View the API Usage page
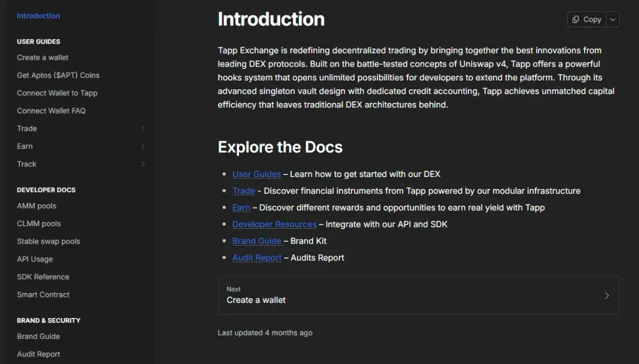The height and width of the screenshot is (364, 639). pos(35,259)
